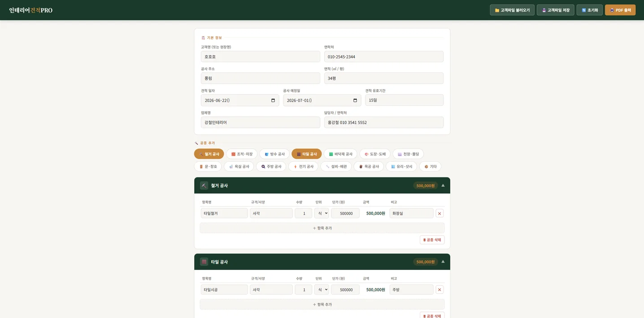This screenshot has width=644, height=318.
Task: Click the 면적 field showing 34평
Action: tap(383, 78)
